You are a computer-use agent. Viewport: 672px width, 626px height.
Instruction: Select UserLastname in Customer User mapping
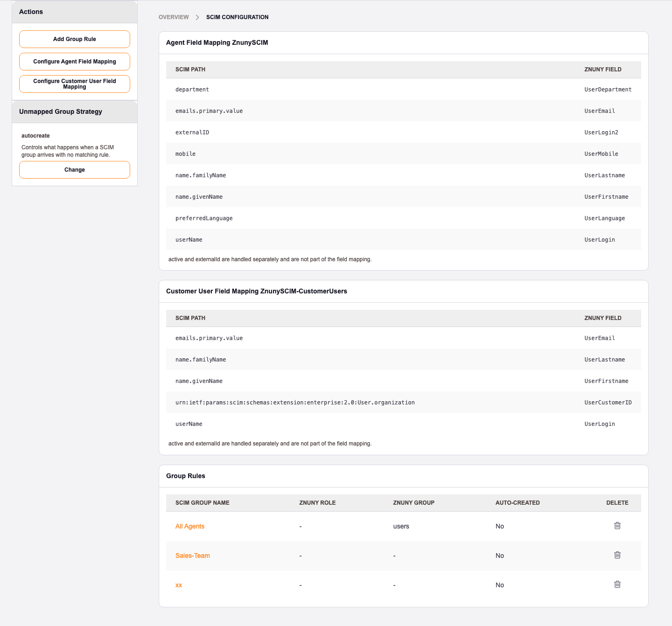pos(605,360)
